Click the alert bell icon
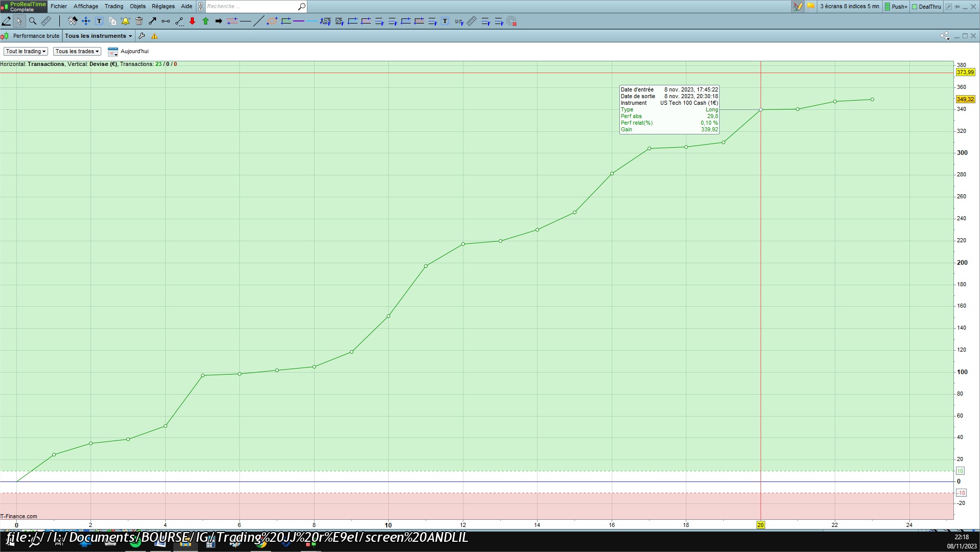980x552 pixels. (125, 21)
